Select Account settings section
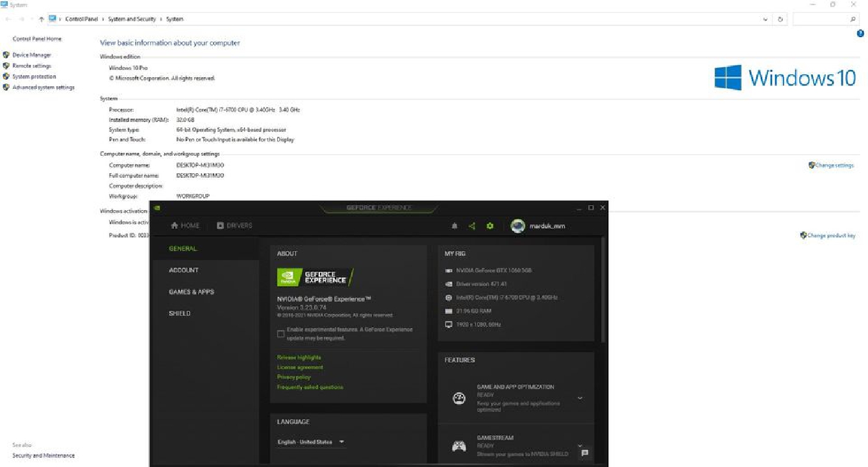This screenshot has width=868, height=467. (184, 270)
